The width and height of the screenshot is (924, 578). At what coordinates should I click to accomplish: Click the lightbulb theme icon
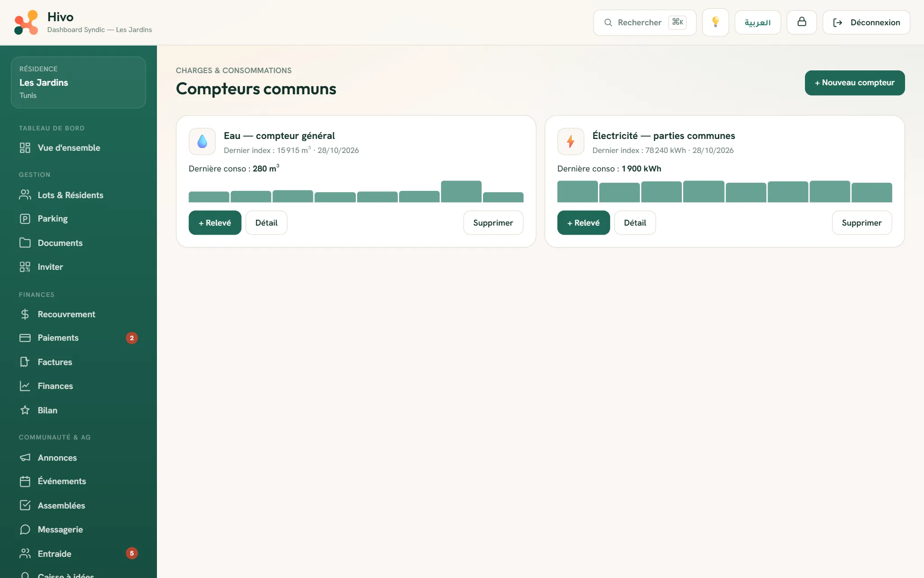coord(715,22)
